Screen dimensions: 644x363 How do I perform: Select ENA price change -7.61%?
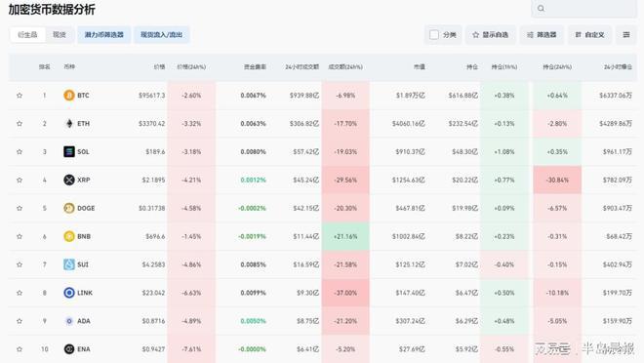click(191, 349)
